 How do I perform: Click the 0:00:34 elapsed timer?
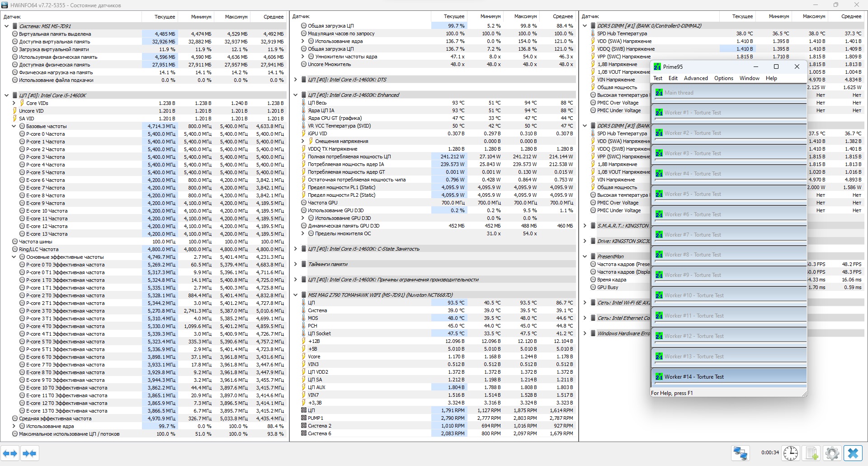point(770,452)
